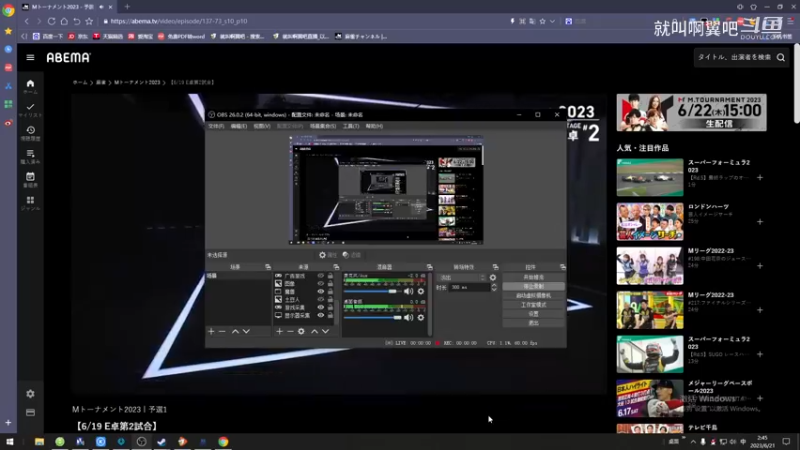The width and height of the screenshot is (800, 450).
Task: Open OBS scene transition type dropdown
Action: [461, 278]
